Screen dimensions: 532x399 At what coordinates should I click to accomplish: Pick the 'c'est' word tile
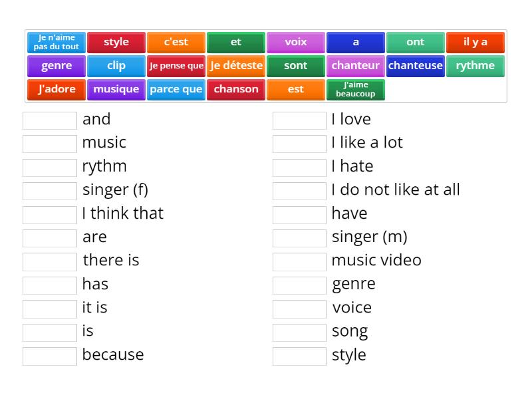tap(176, 42)
